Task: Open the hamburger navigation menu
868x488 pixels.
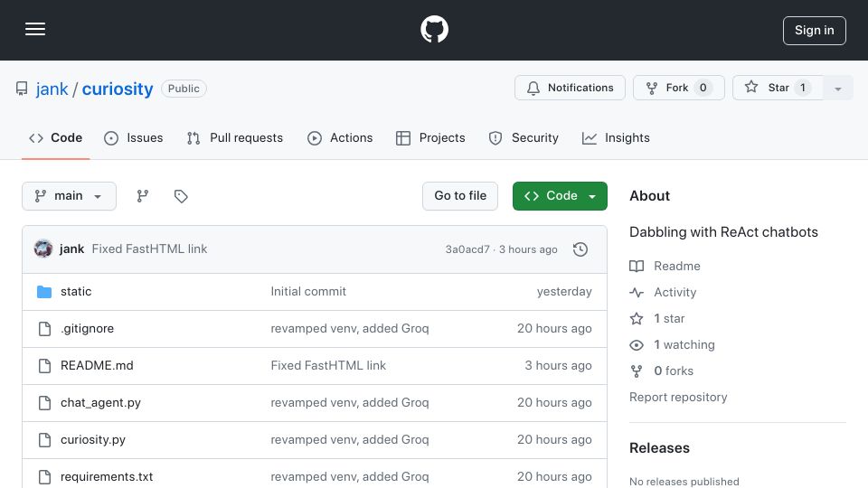Action: coord(35,29)
